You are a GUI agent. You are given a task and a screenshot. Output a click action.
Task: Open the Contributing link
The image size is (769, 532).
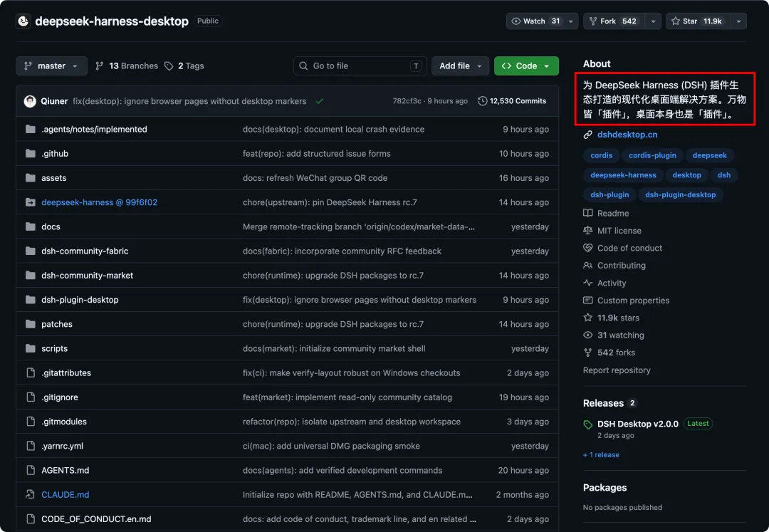[614, 265]
